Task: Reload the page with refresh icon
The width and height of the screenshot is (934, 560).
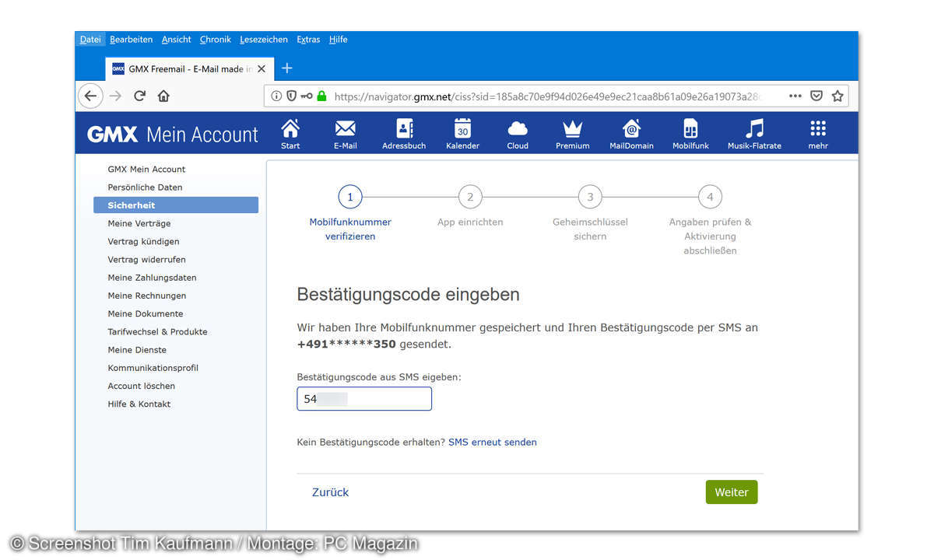Action: pyautogui.click(x=140, y=96)
